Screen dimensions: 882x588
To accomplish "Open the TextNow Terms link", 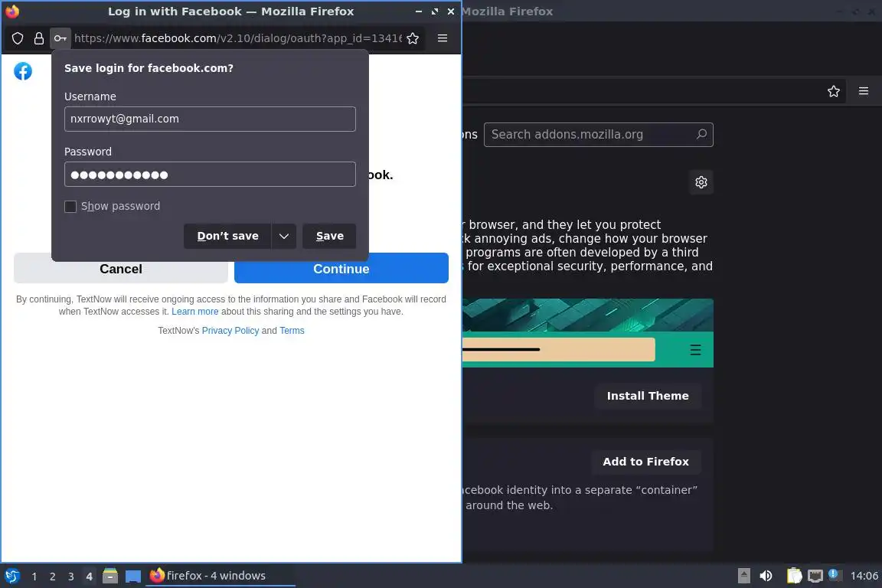I will [292, 331].
